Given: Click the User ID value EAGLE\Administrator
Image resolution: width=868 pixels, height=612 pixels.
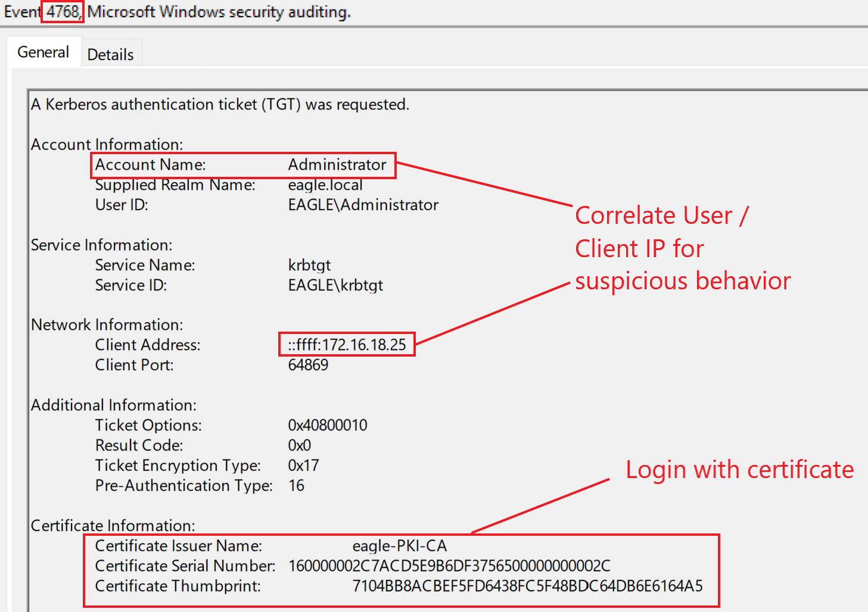Looking at the screenshot, I should [363, 205].
